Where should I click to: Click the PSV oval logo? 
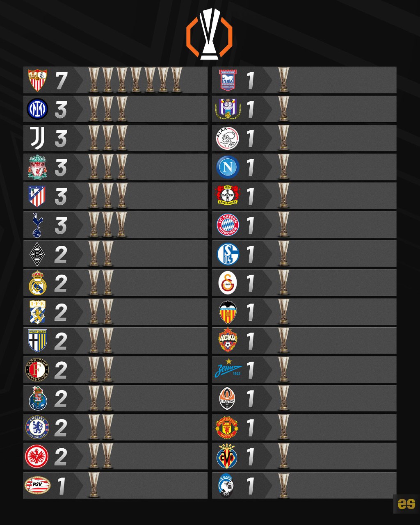tap(37, 485)
